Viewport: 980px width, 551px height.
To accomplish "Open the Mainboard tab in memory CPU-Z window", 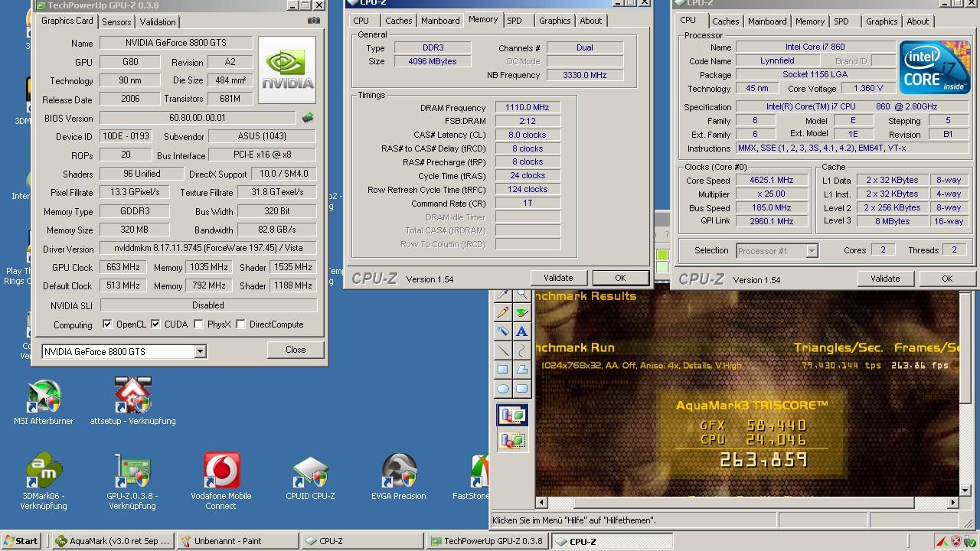I will (x=441, y=21).
